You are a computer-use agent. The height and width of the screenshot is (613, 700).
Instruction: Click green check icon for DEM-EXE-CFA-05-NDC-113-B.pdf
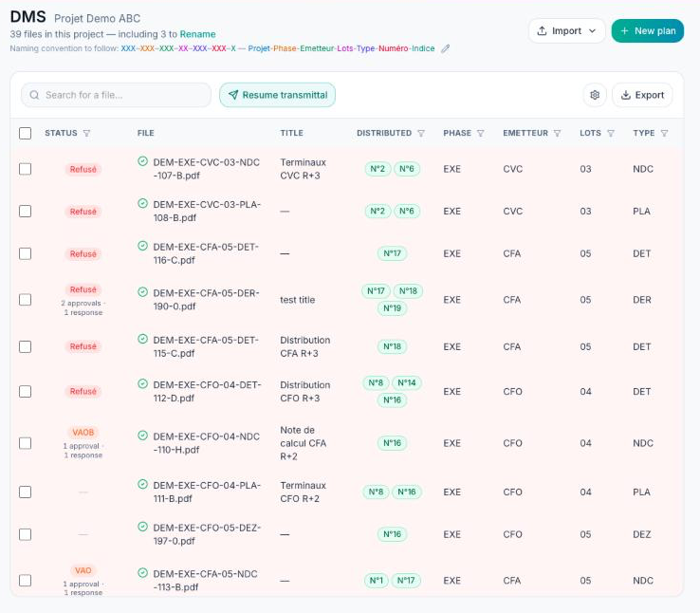pos(142,573)
